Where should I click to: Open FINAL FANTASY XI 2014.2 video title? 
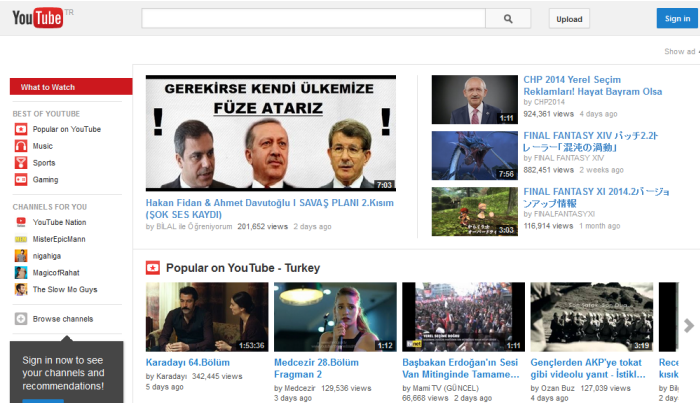pyautogui.click(x=596, y=197)
